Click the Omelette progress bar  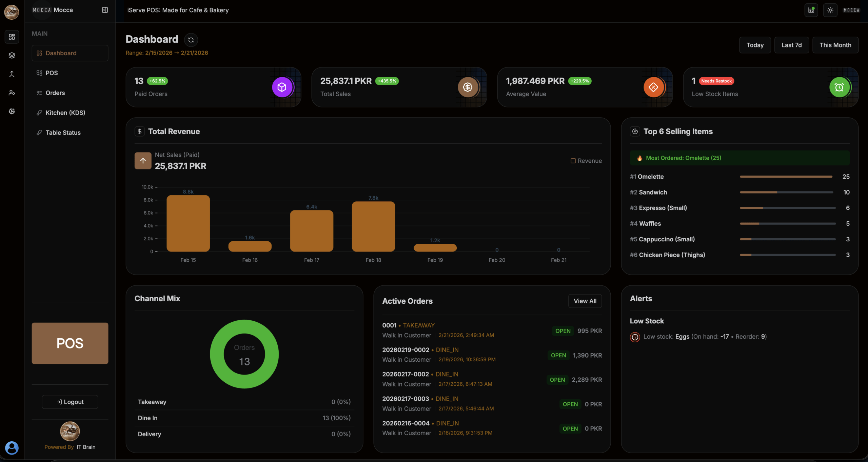[786, 177]
